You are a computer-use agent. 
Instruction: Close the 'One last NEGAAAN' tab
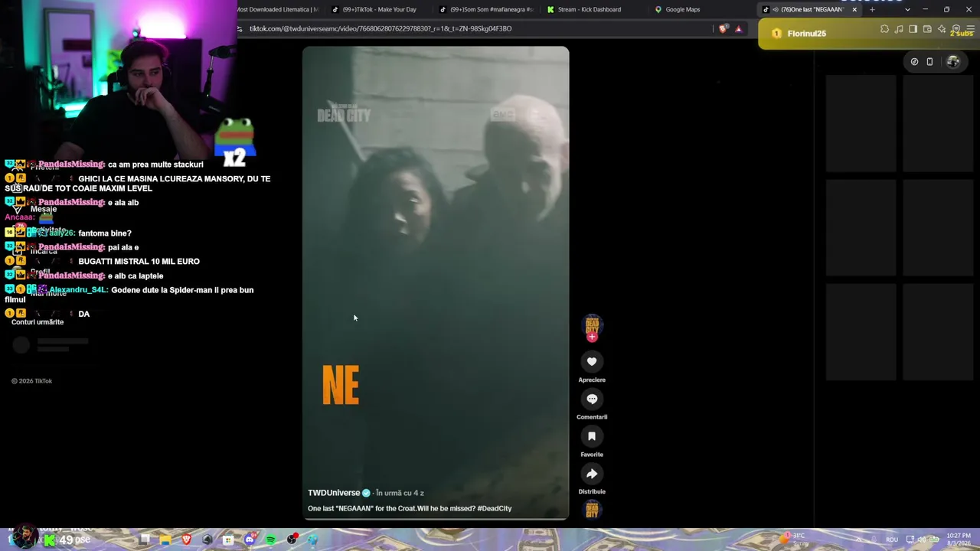click(x=854, y=10)
